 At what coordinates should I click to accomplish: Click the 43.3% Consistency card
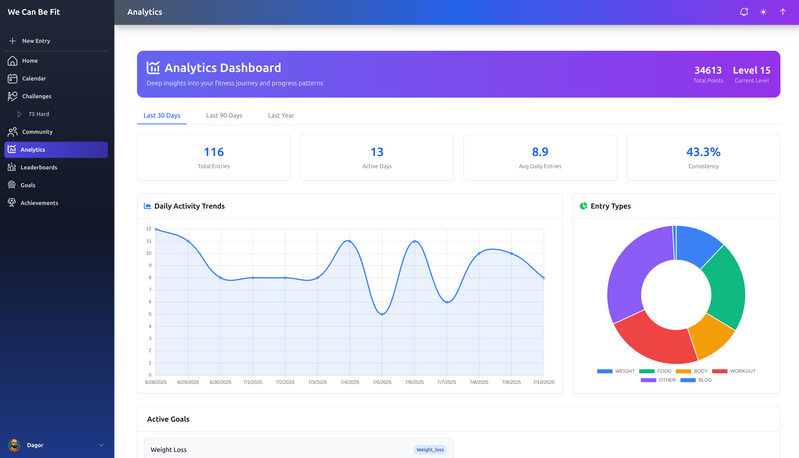tap(703, 157)
